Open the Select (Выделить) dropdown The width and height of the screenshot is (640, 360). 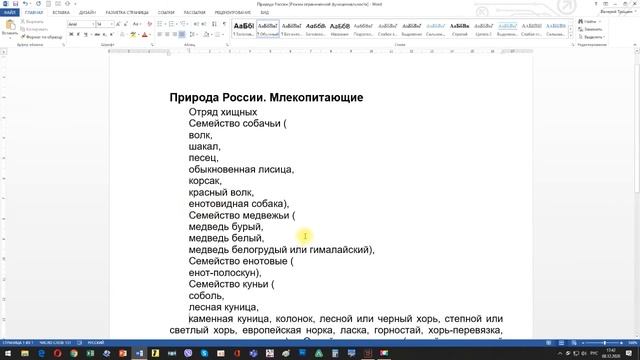[x=591, y=37]
